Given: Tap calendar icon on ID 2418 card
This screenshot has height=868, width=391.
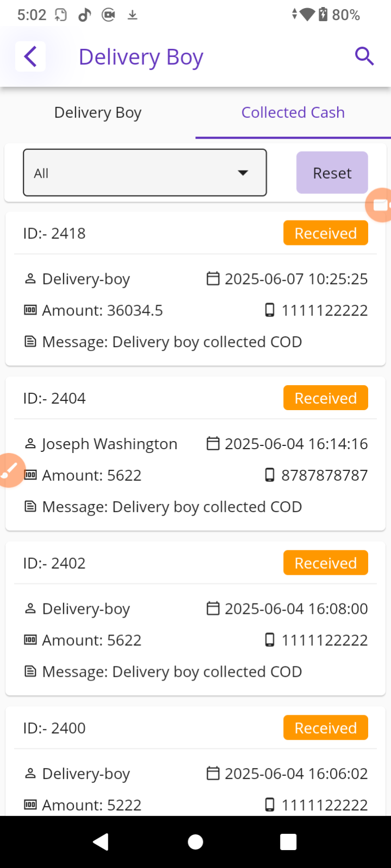Looking at the screenshot, I should [x=213, y=279].
